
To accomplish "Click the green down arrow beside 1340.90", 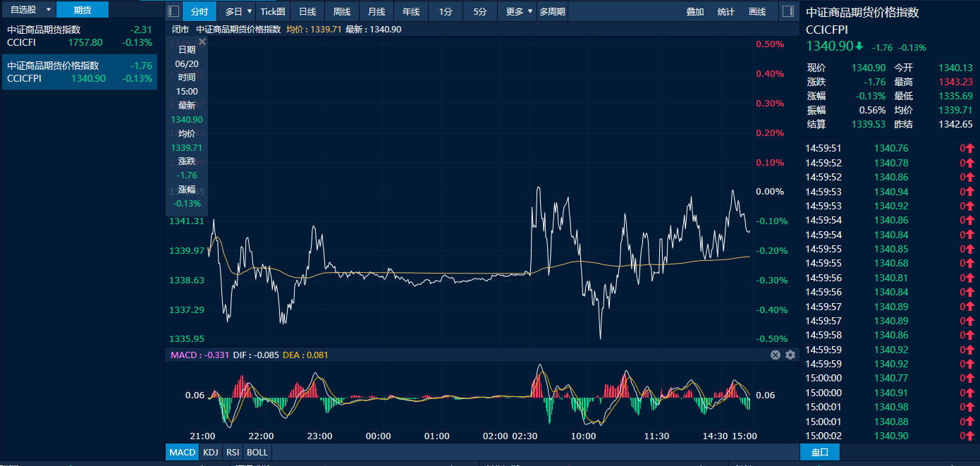I will tap(859, 47).
